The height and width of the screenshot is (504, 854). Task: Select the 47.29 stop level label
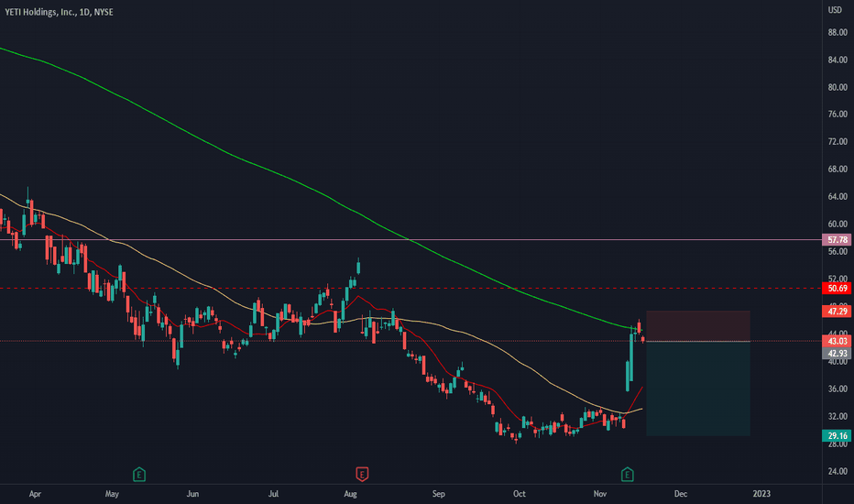pos(837,312)
